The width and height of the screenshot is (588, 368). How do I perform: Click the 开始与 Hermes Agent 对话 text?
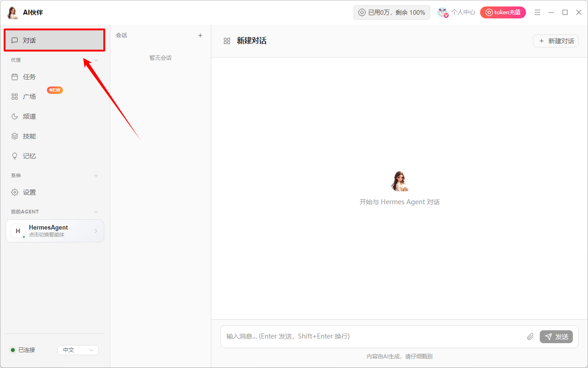(x=400, y=202)
